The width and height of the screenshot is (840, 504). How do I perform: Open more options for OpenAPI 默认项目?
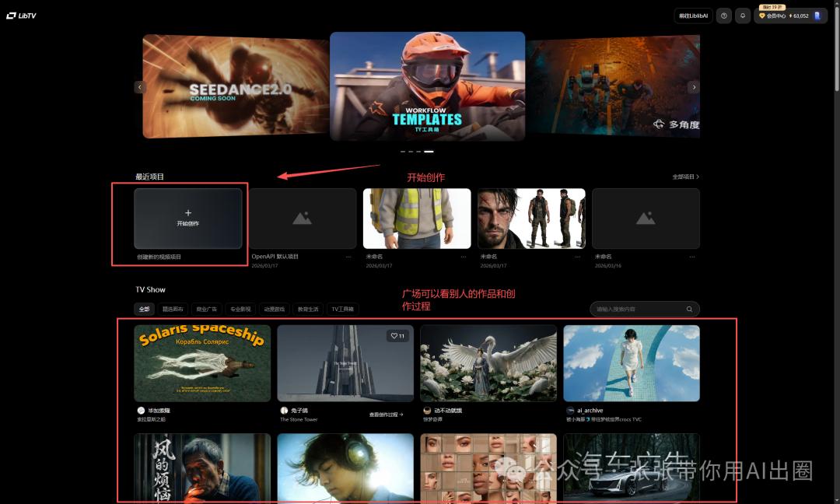click(x=350, y=257)
